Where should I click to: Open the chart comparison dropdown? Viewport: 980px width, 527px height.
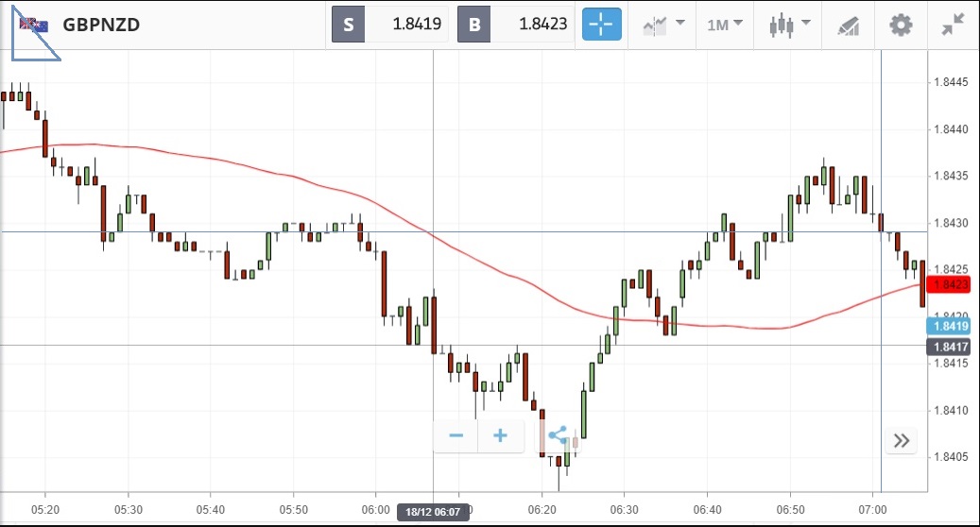pos(662,25)
